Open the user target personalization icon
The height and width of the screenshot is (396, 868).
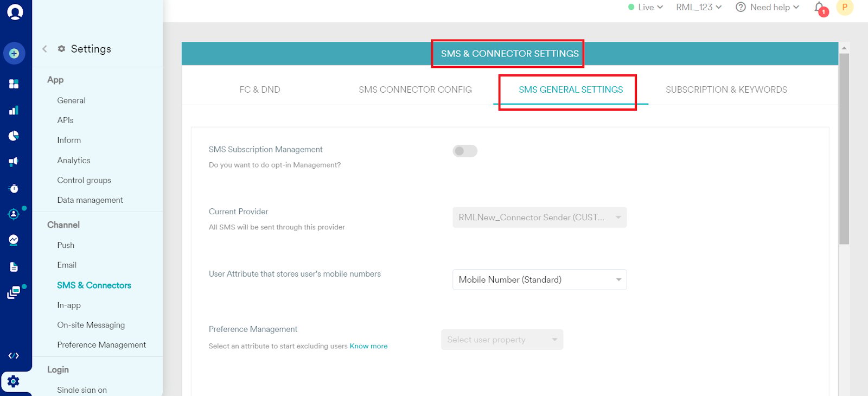14,214
